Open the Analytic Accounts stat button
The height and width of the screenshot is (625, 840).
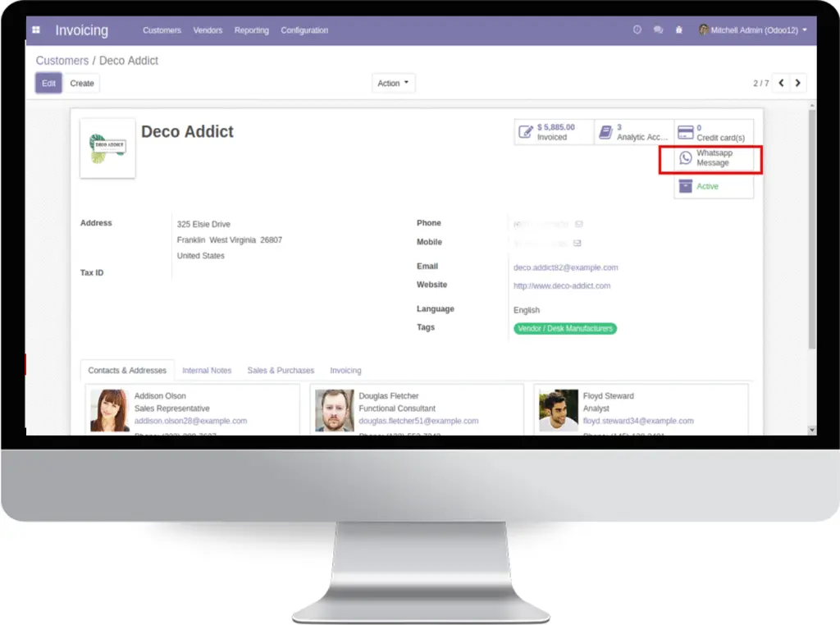634,132
